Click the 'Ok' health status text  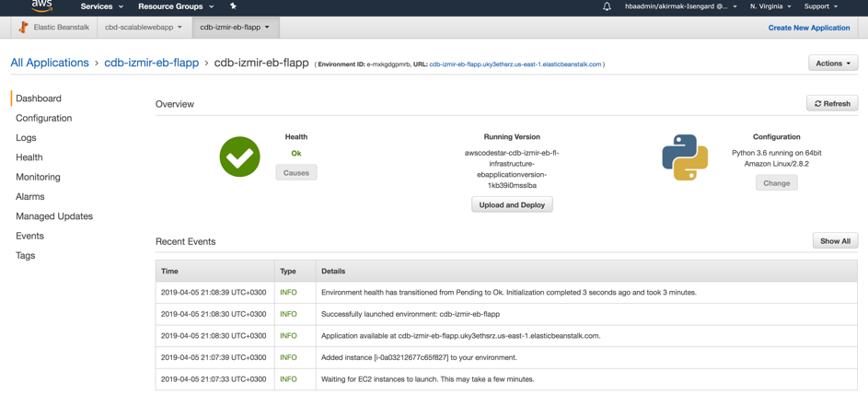click(x=296, y=154)
